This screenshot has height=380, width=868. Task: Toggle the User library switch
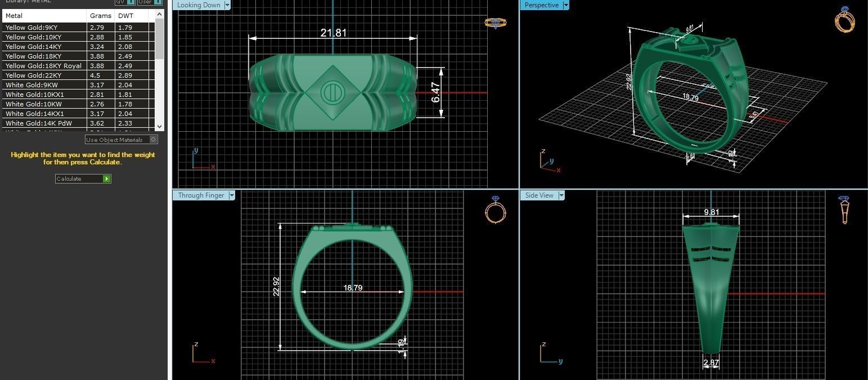[150, 2]
